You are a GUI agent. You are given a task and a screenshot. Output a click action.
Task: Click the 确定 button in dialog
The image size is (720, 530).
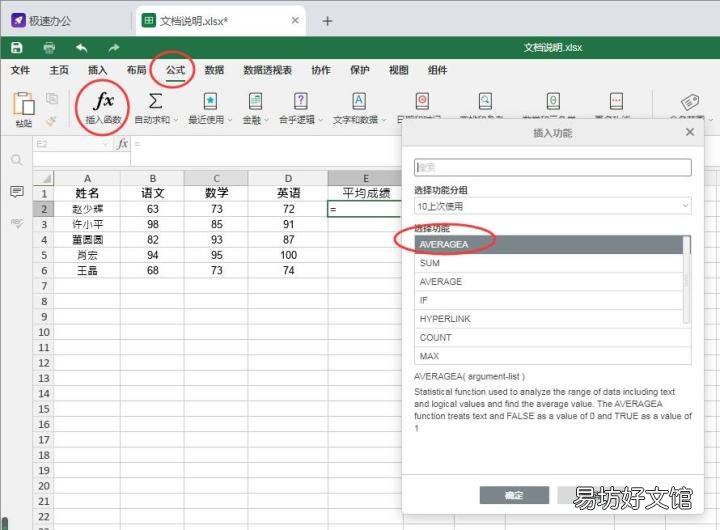[514, 495]
